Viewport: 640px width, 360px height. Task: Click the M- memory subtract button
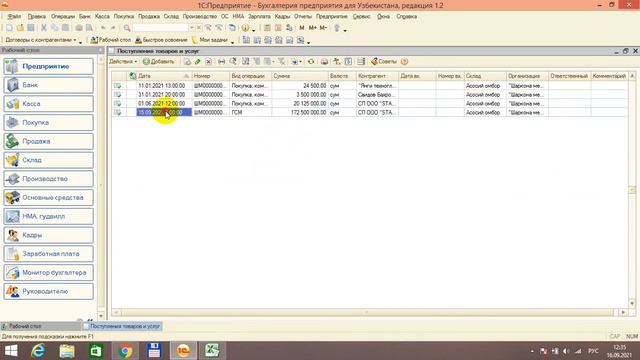point(323,28)
